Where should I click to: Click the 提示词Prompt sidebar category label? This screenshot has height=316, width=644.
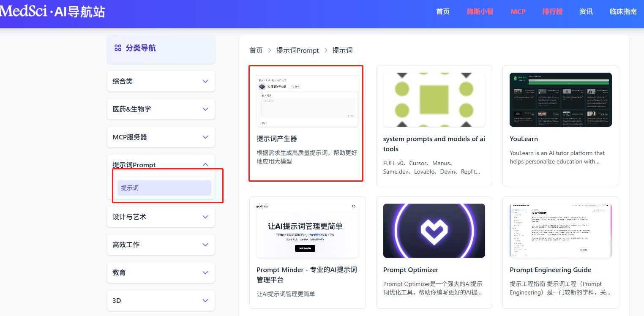tap(134, 165)
